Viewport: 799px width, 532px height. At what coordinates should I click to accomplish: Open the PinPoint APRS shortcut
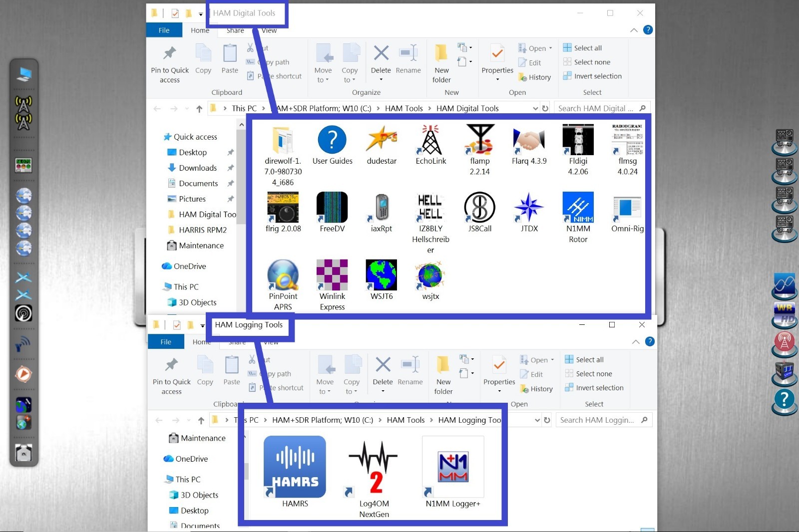(x=283, y=275)
